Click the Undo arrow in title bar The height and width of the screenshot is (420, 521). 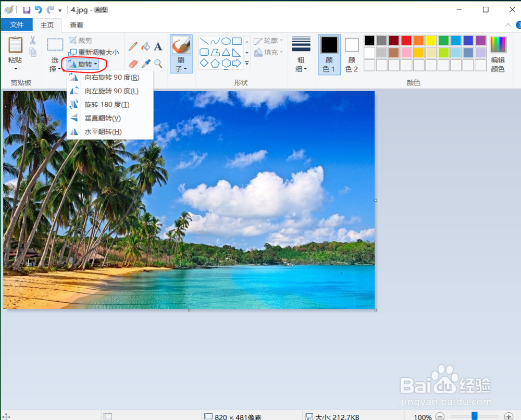pos(39,9)
